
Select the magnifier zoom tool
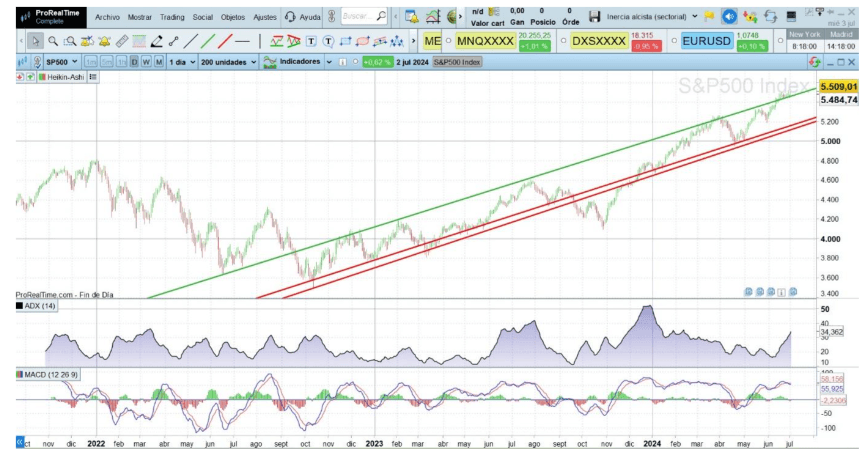[53, 41]
